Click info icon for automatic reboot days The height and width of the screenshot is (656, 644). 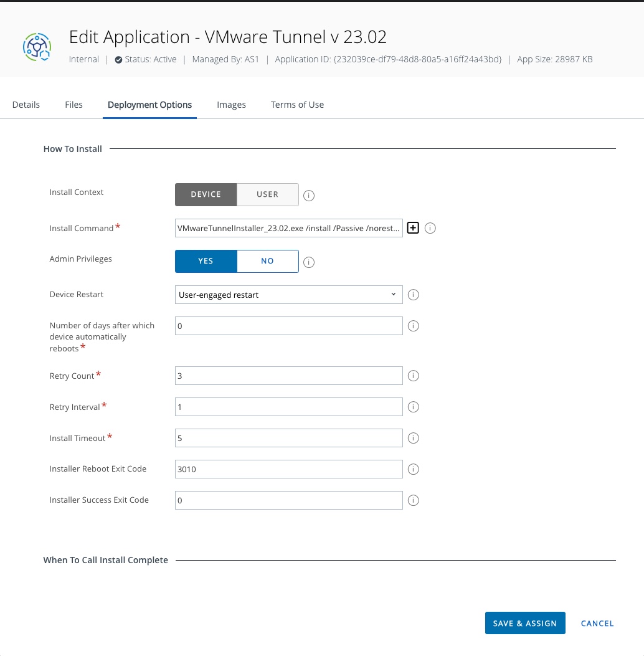(x=413, y=326)
